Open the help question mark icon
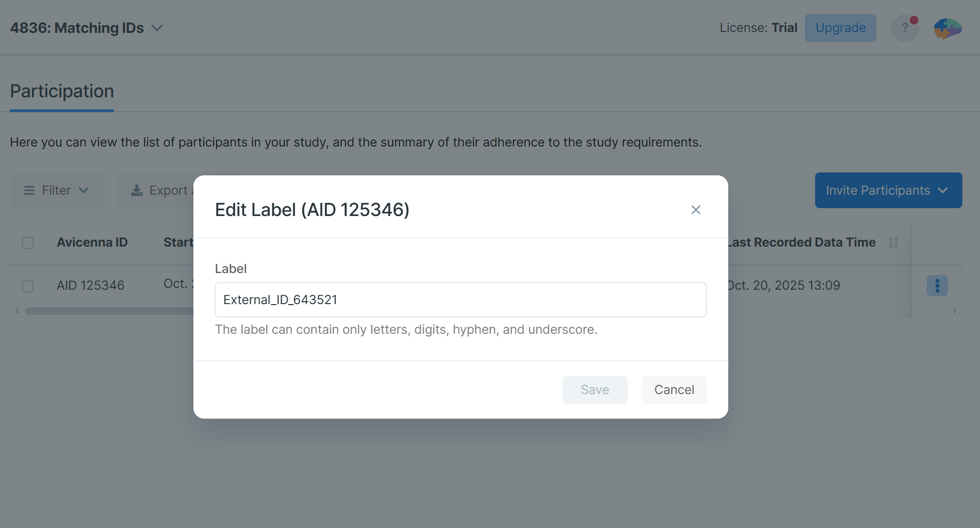 [905, 28]
